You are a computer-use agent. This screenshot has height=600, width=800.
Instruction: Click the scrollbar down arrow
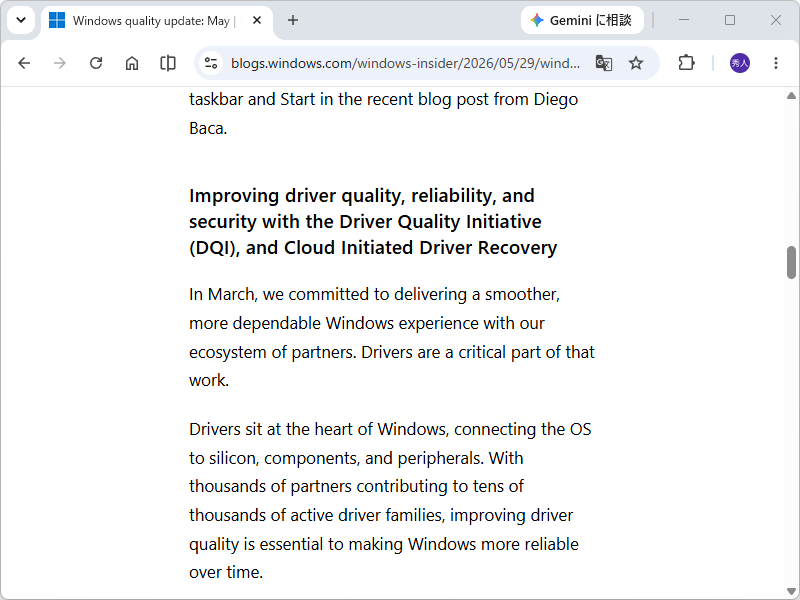pyautogui.click(x=791, y=592)
